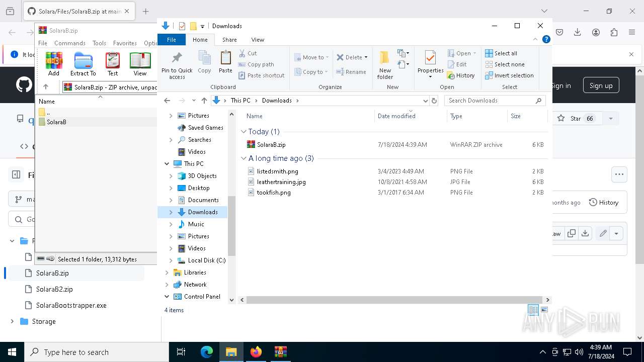Click the Copy ribbon icon
Image resolution: width=644 pixels, height=362 pixels.
[204, 62]
